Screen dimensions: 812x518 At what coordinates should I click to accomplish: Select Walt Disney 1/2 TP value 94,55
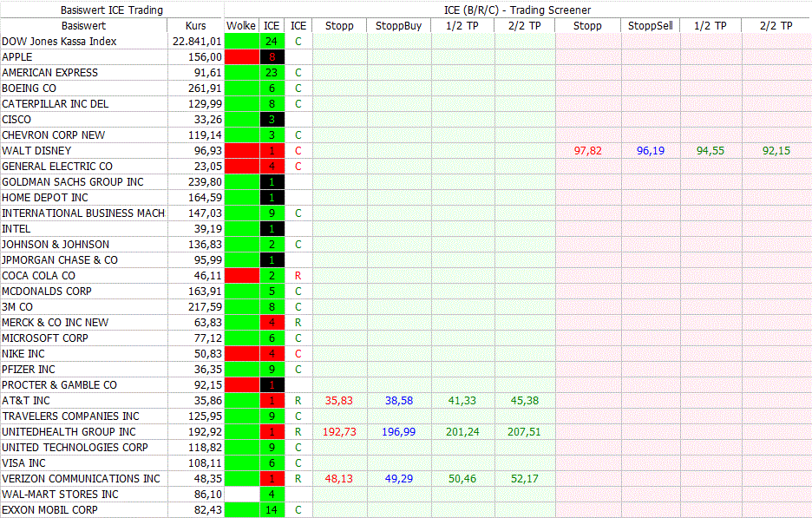tap(710, 151)
